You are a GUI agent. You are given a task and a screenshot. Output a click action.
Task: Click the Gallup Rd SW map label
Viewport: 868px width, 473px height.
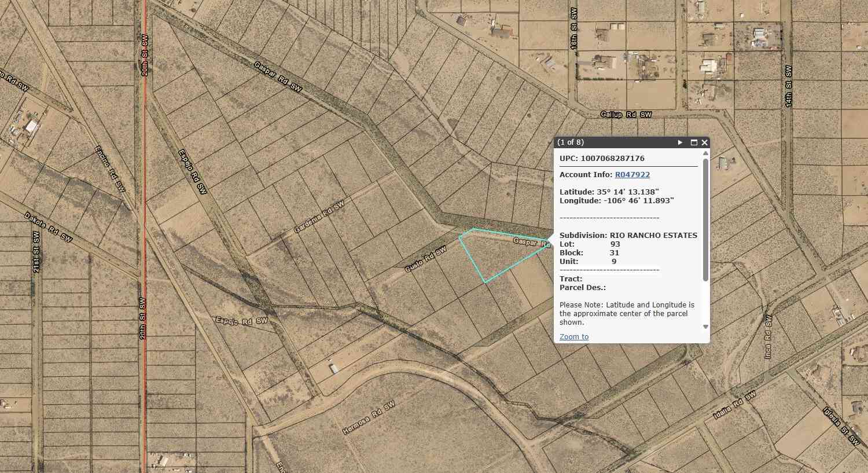[626, 115]
